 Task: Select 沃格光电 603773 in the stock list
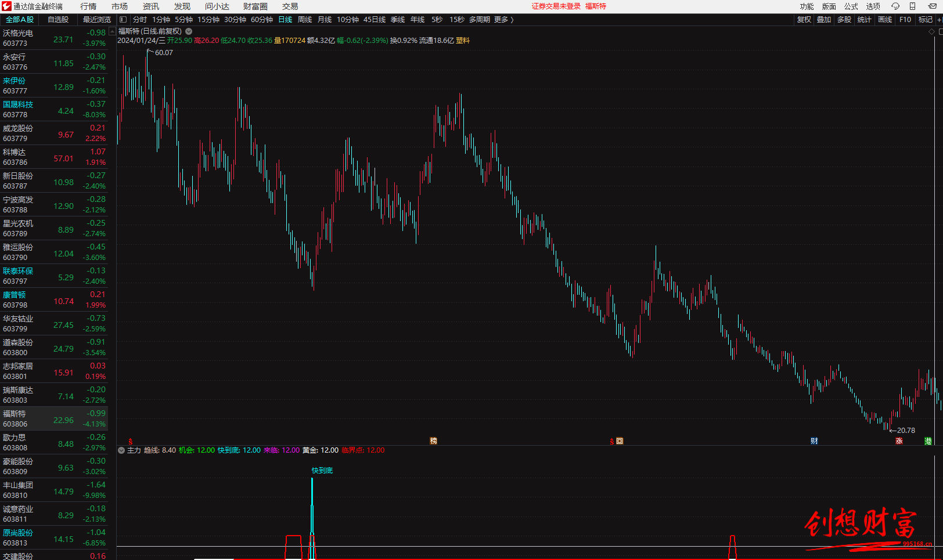[54, 38]
